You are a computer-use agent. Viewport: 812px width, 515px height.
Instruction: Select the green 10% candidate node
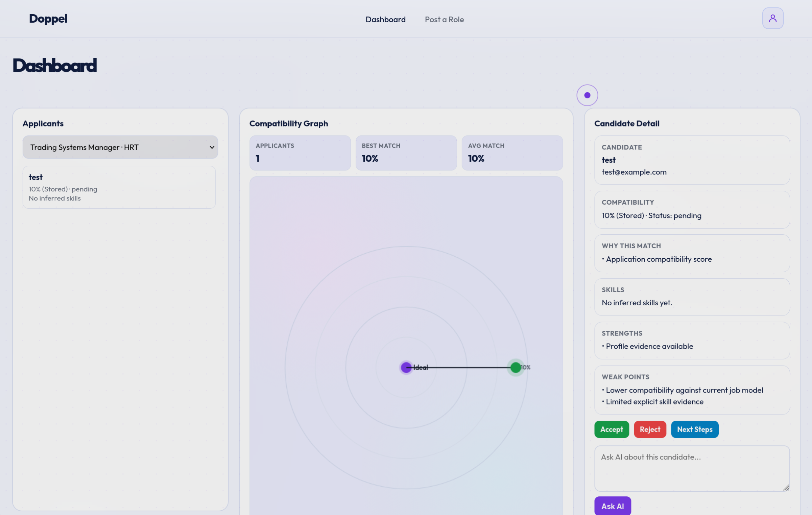click(x=515, y=367)
